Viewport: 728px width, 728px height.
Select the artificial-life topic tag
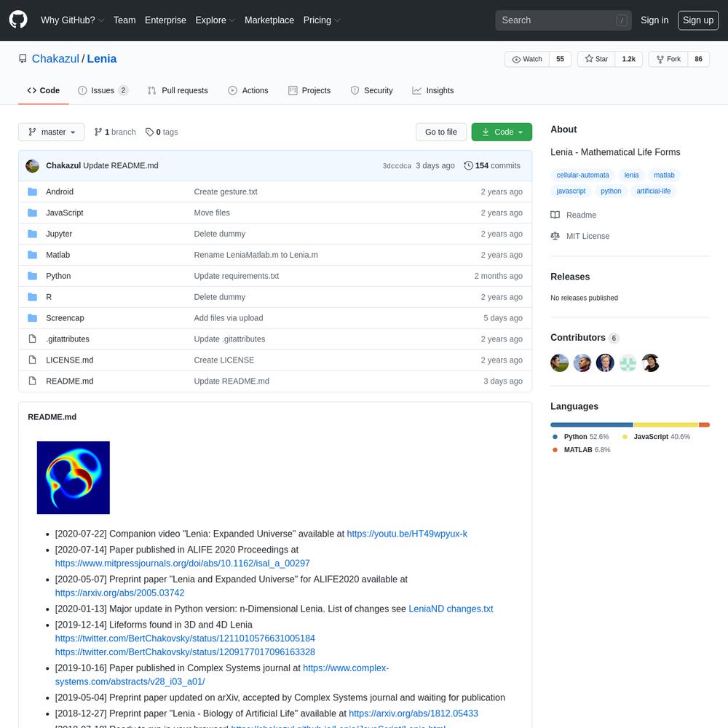[x=653, y=191]
